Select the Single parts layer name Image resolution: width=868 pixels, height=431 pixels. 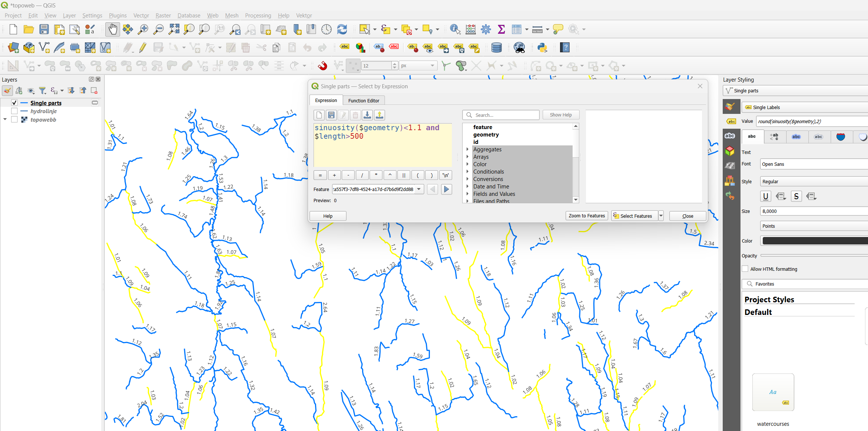click(x=46, y=103)
